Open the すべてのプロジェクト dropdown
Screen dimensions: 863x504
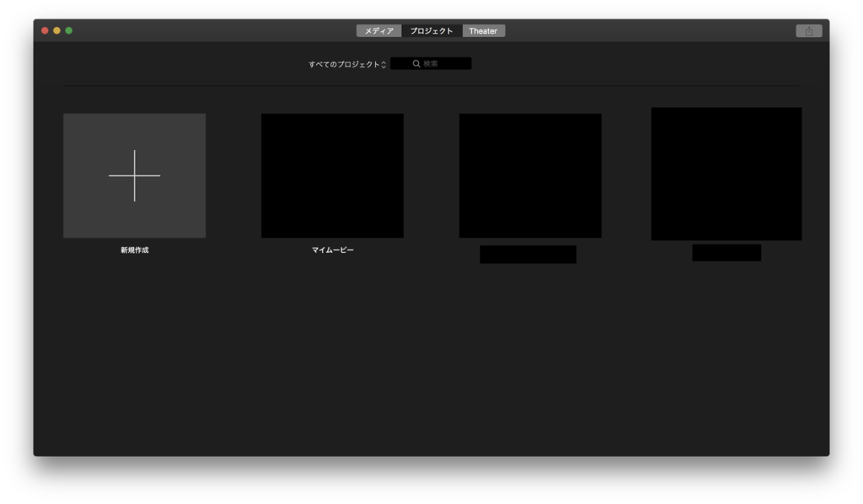click(347, 64)
